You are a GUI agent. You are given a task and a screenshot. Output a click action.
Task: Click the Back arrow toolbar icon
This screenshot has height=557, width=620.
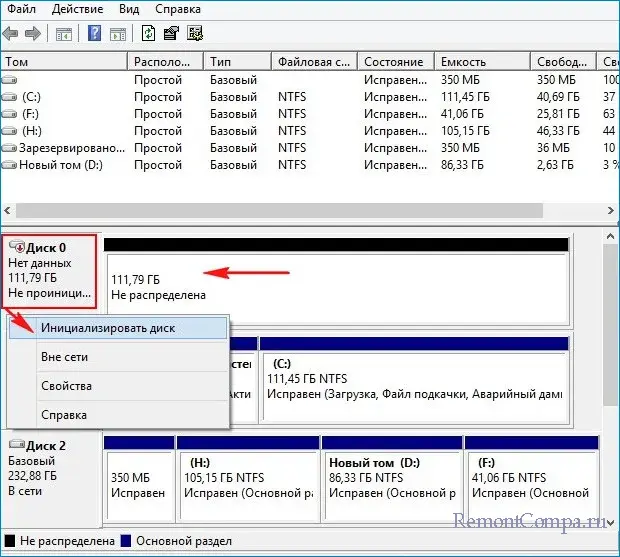click(x=11, y=34)
